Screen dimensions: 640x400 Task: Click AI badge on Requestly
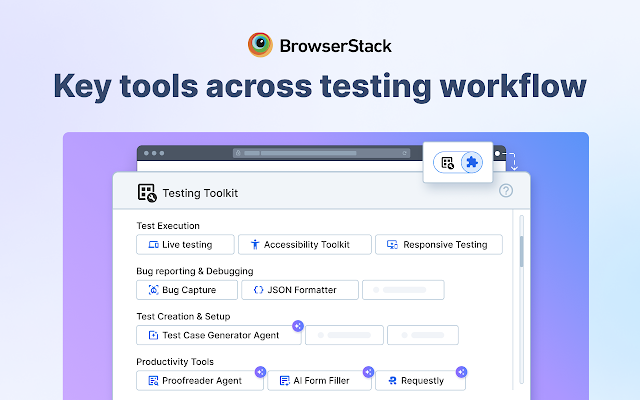tap(462, 372)
